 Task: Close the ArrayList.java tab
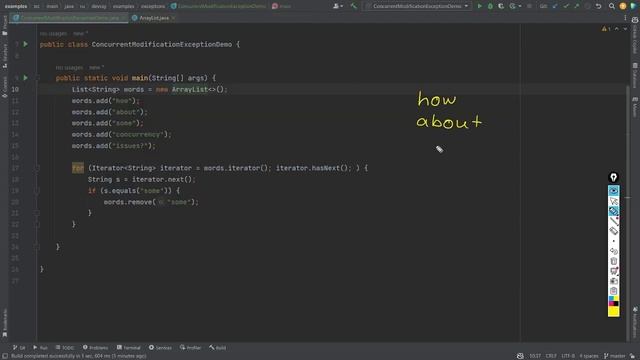coord(173,18)
